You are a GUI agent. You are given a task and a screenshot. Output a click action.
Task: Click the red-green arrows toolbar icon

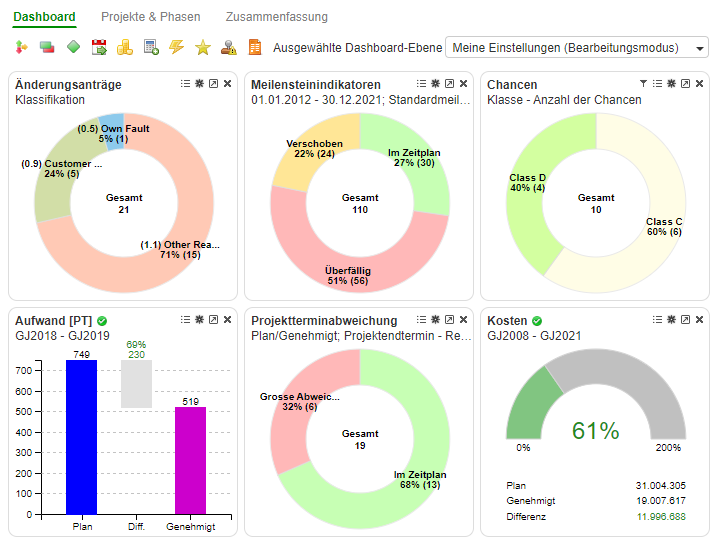(x=21, y=47)
